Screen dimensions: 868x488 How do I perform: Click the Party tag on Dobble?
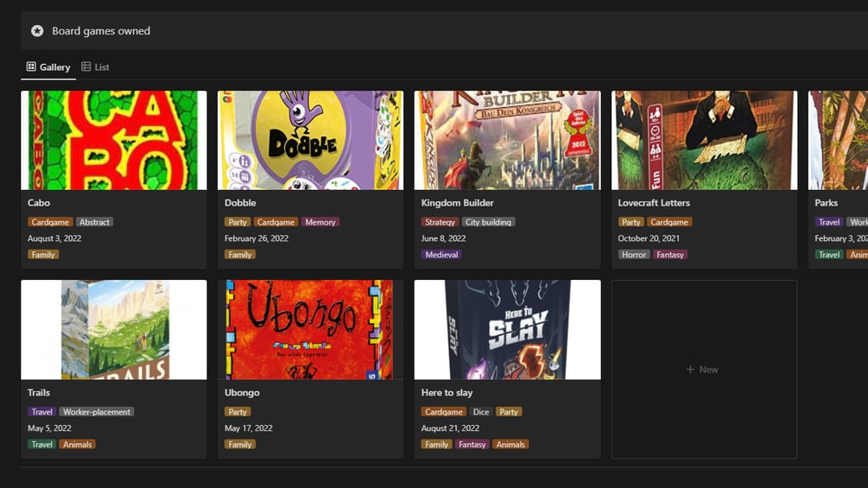tap(238, 222)
